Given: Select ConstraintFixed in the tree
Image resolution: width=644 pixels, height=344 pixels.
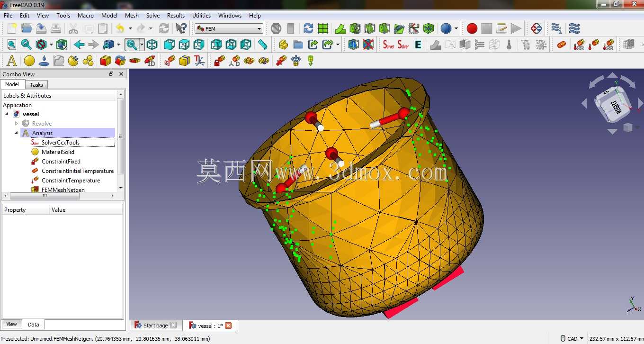Looking at the screenshot, I should (x=61, y=162).
